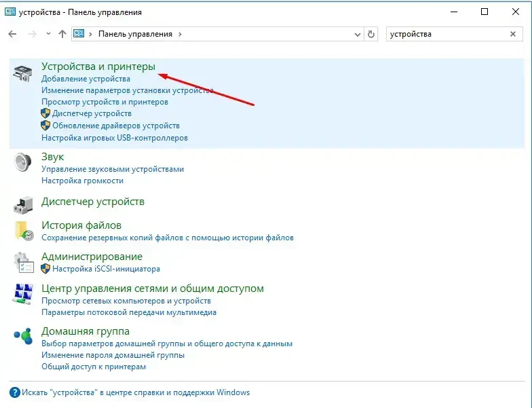This screenshot has width=532, height=408.
Task: Open the recent locations dropdown arrow
Action: (x=48, y=34)
